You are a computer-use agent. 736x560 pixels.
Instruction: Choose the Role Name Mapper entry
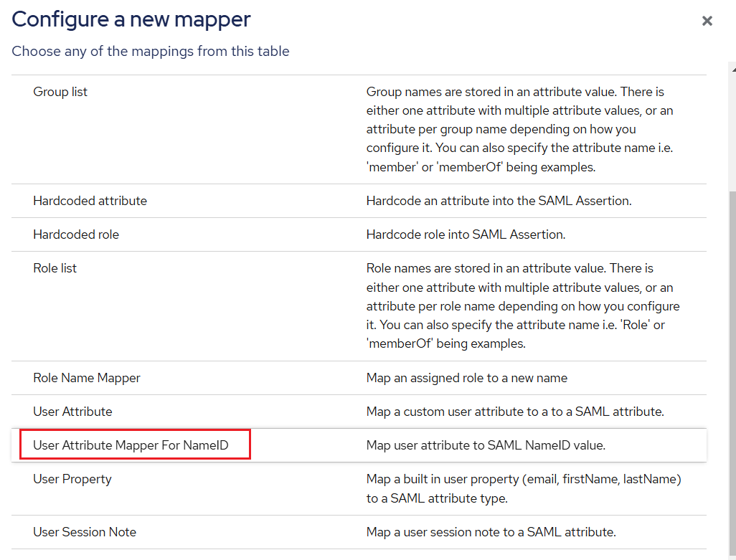[x=87, y=378]
